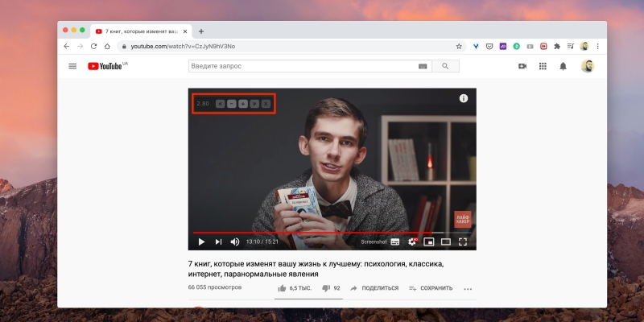This screenshot has width=644, height=322.
Task: Open the YouTube hamburger guide menu
Action: [72, 66]
